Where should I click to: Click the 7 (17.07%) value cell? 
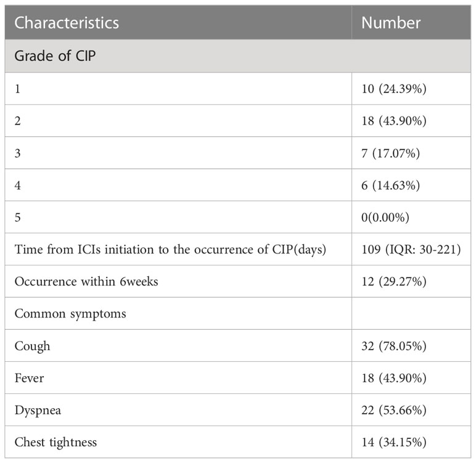390,153
